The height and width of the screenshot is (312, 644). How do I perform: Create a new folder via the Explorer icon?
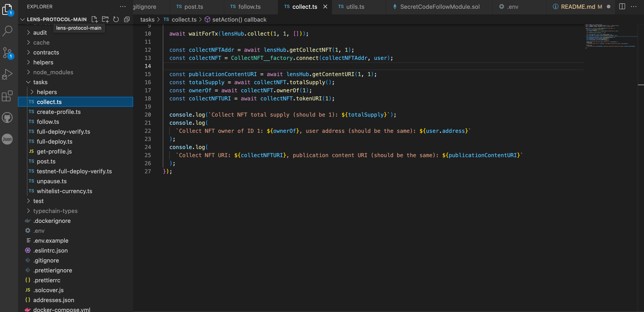[x=105, y=19]
